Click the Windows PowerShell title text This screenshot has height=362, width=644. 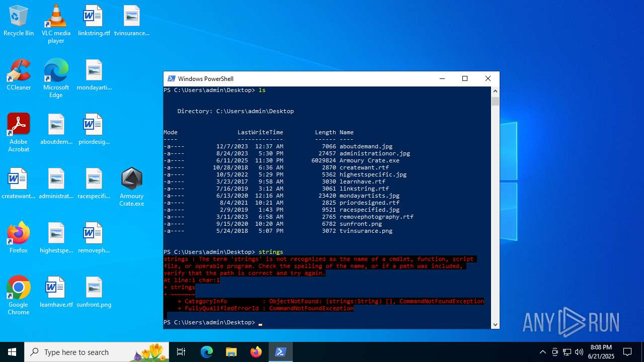206,78
